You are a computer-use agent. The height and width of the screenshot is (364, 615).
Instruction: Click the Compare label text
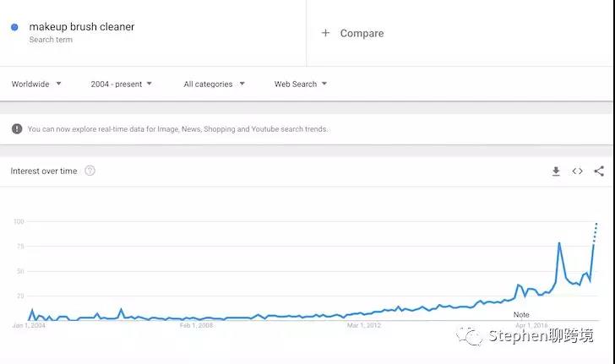(x=362, y=34)
